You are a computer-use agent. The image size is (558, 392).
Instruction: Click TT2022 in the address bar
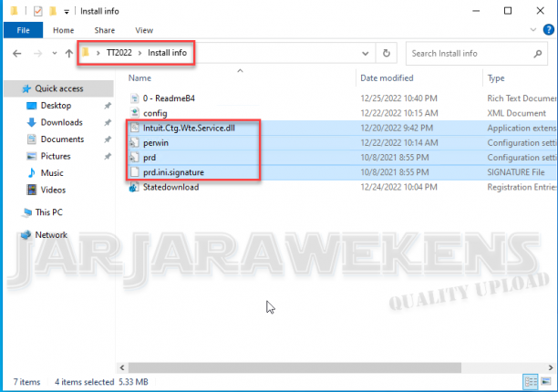click(119, 53)
